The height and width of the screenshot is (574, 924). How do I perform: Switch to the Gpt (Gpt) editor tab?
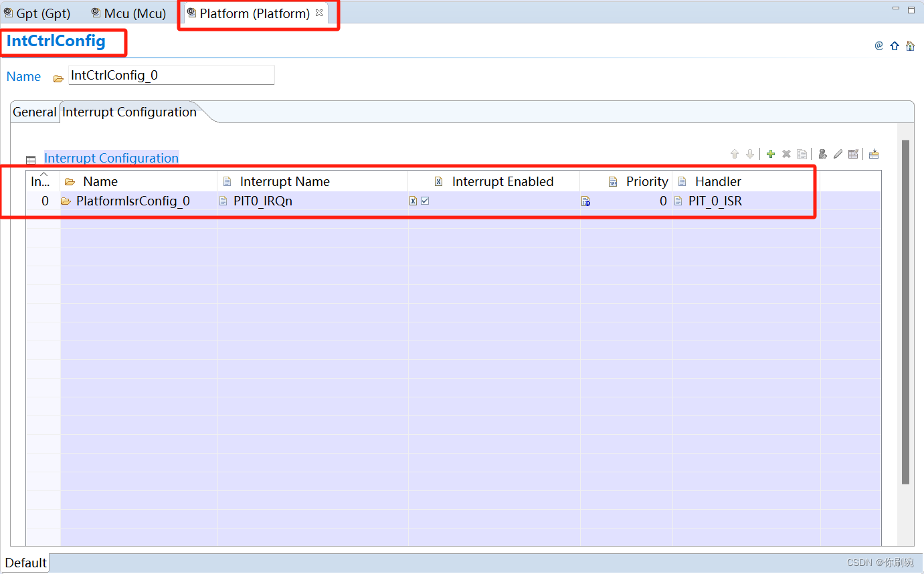click(37, 13)
